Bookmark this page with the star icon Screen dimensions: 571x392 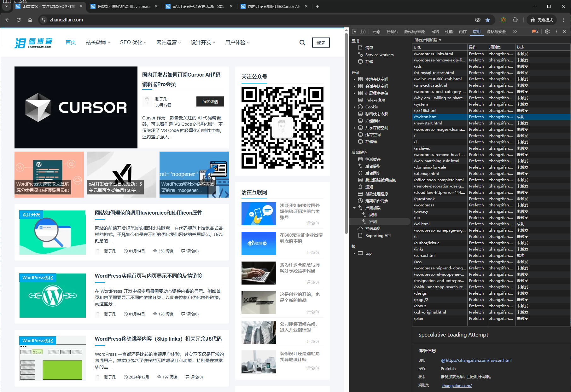(x=488, y=20)
